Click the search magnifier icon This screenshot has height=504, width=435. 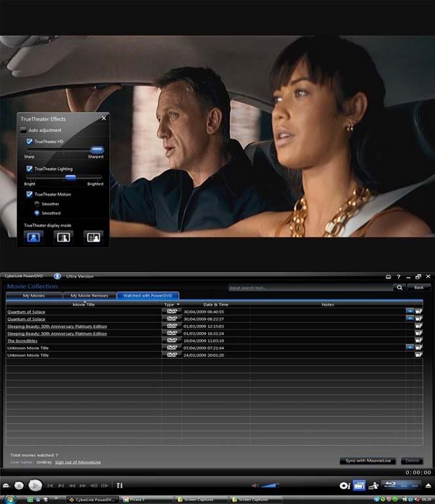[x=400, y=287]
